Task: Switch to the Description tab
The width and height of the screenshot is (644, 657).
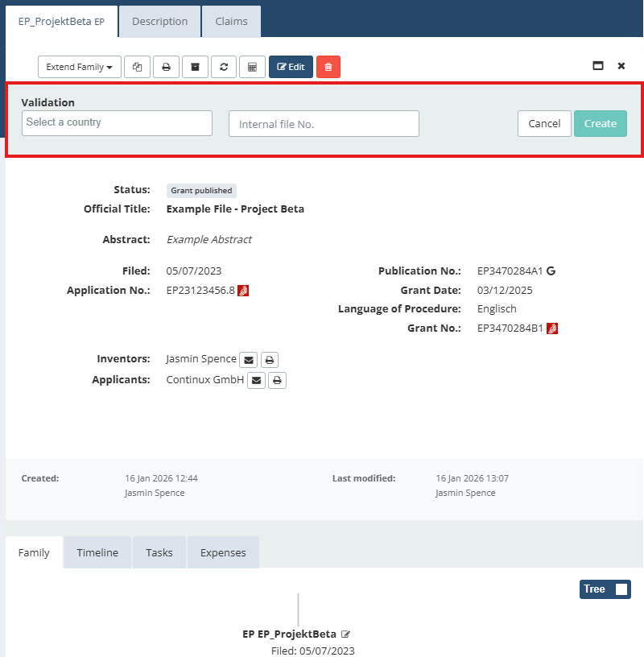Action: pos(159,22)
